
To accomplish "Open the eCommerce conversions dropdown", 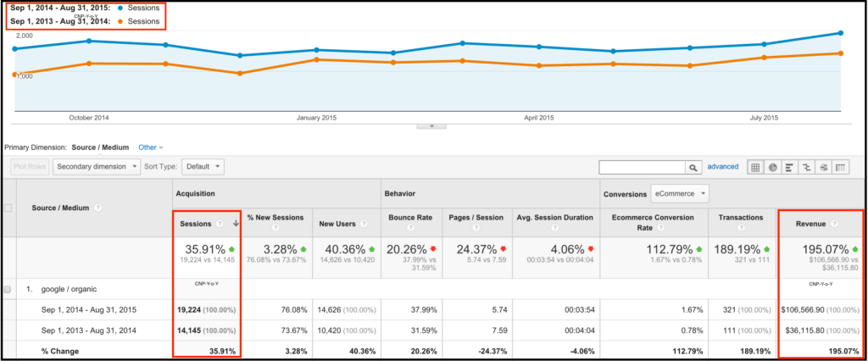I will coord(680,194).
